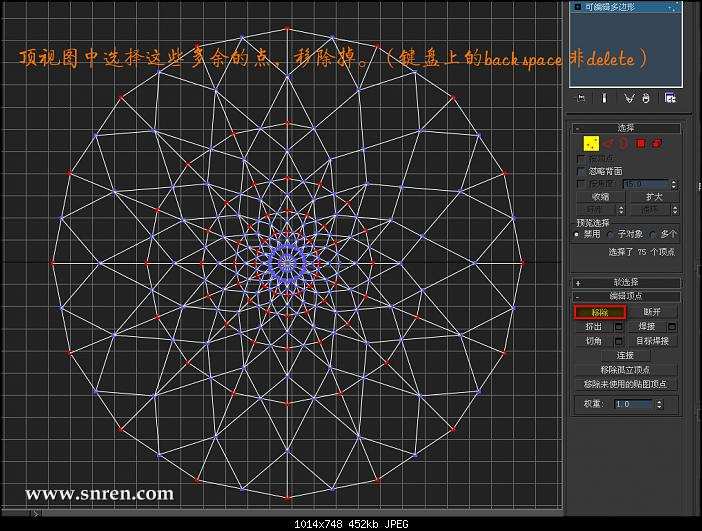Click the topmost red vertex of the mesh

[287, 28]
